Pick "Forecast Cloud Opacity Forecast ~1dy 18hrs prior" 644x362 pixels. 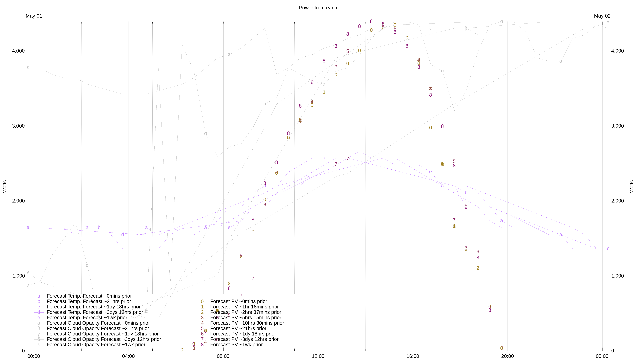tap(103, 334)
